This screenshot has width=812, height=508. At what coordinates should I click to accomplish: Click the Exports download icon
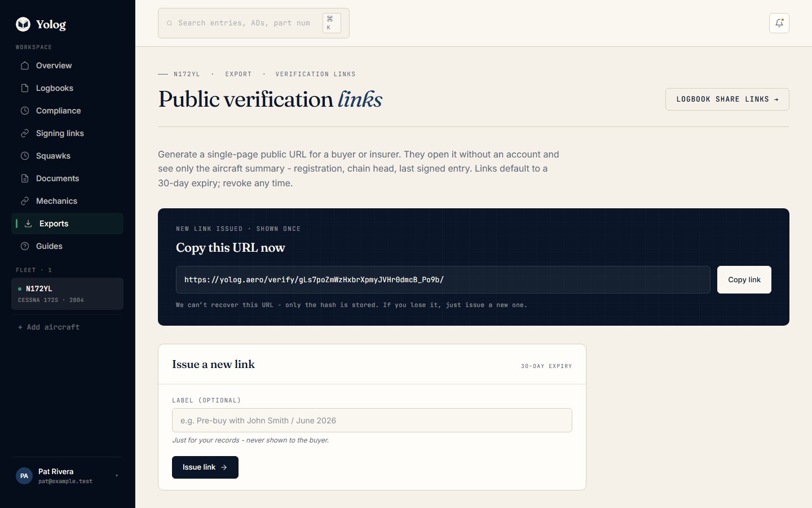28,224
